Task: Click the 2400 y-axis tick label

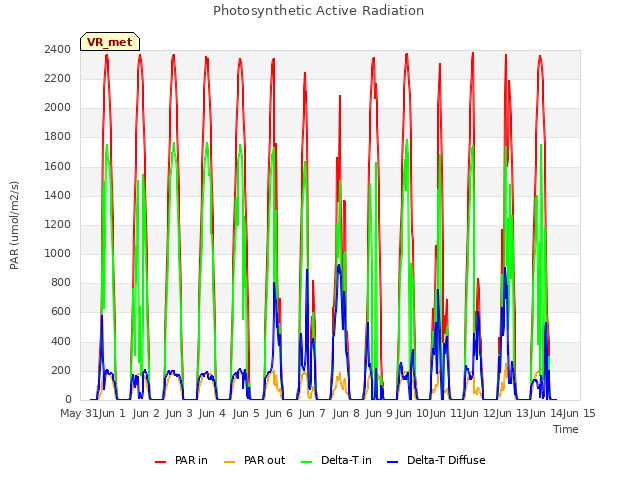Action: point(58,49)
